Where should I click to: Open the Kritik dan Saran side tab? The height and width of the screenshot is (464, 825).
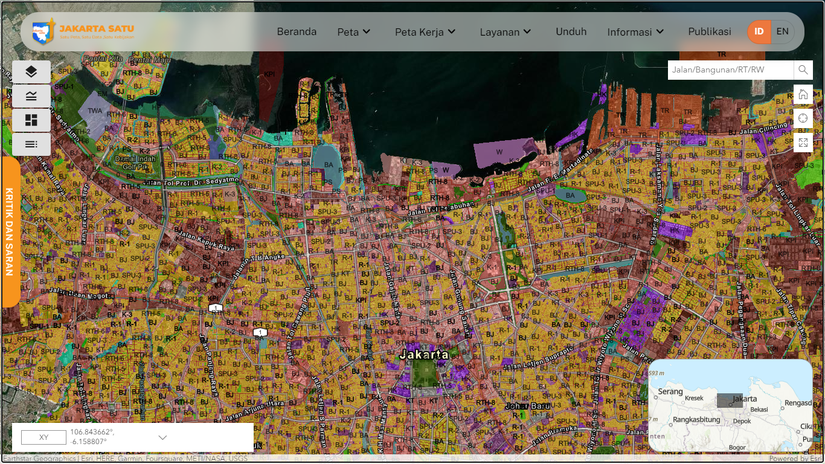(x=10, y=231)
